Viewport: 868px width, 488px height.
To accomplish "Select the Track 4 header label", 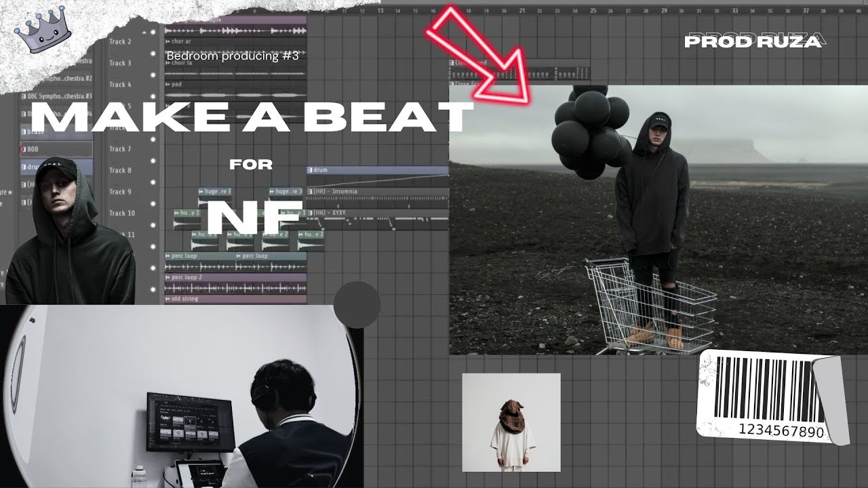I will point(121,85).
